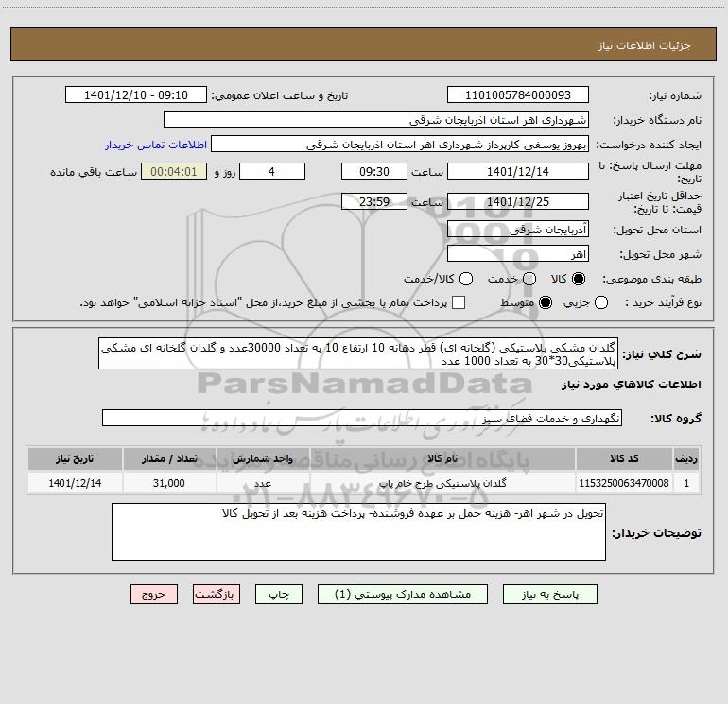
Task: Click the شرح کلی نیاز label
Action: click(662, 354)
